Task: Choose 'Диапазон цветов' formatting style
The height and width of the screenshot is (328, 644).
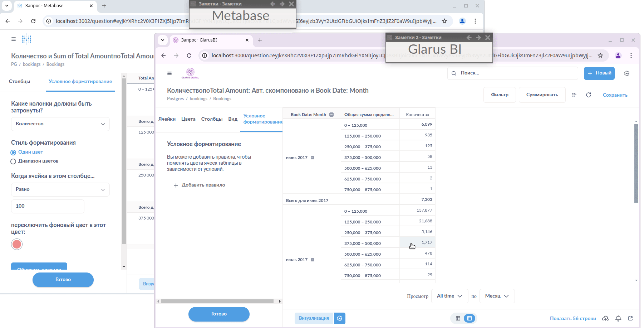Action: coord(14,161)
